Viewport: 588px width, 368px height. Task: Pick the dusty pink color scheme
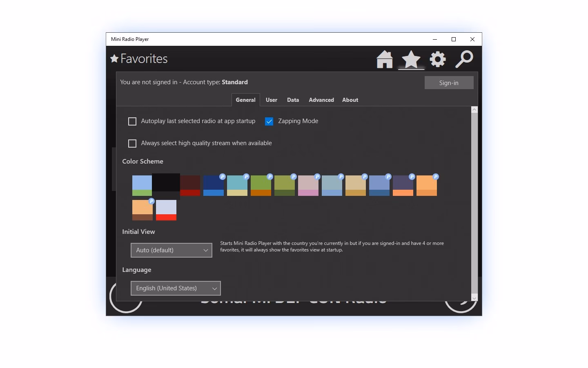(x=308, y=186)
